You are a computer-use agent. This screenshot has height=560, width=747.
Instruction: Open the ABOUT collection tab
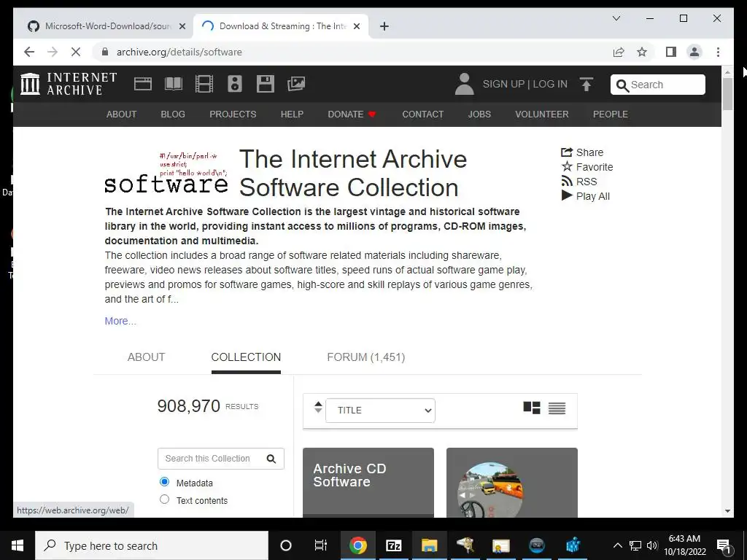(146, 357)
